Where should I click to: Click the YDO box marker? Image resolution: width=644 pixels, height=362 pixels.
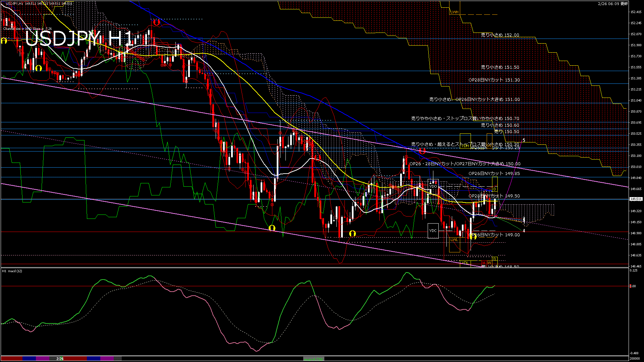click(x=433, y=186)
